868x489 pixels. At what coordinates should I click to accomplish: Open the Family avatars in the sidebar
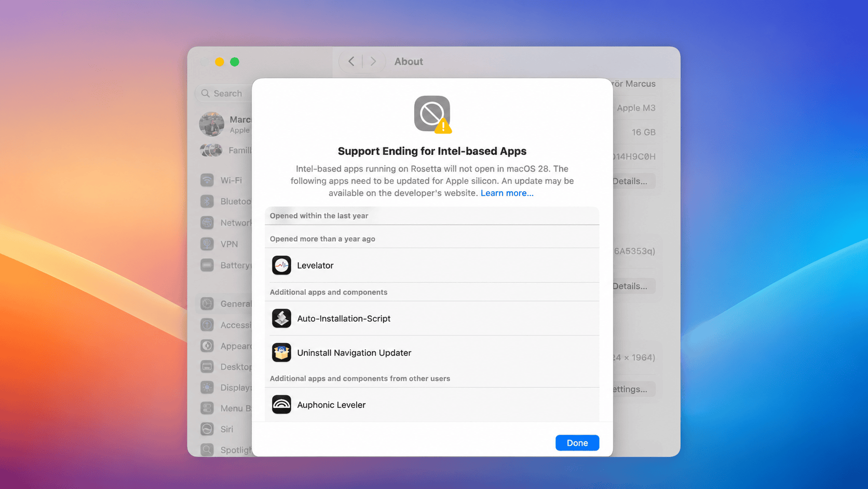[x=211, y=151]
